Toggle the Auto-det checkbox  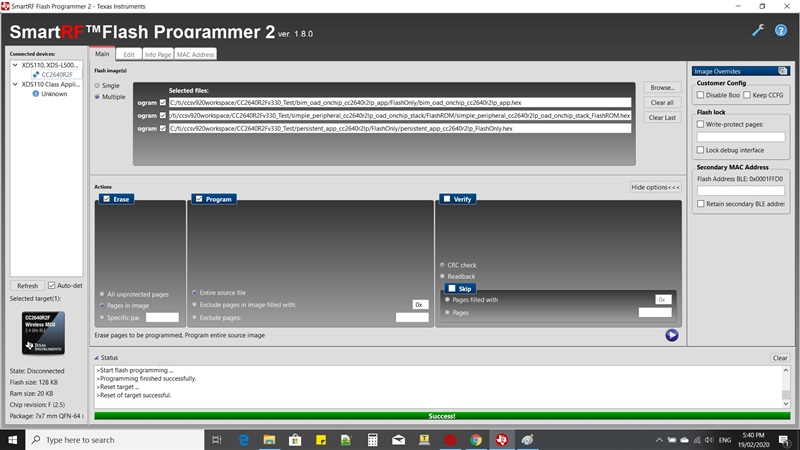(52, 286)
